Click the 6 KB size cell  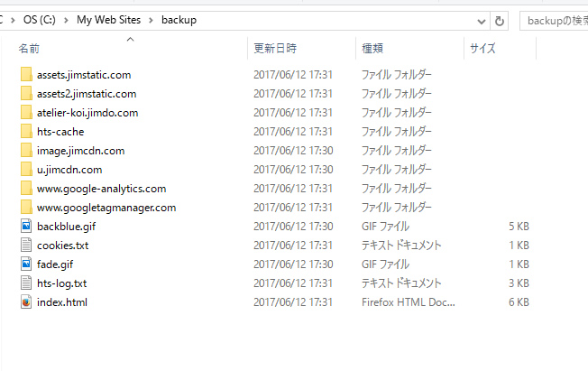click(x=519, y=302)
